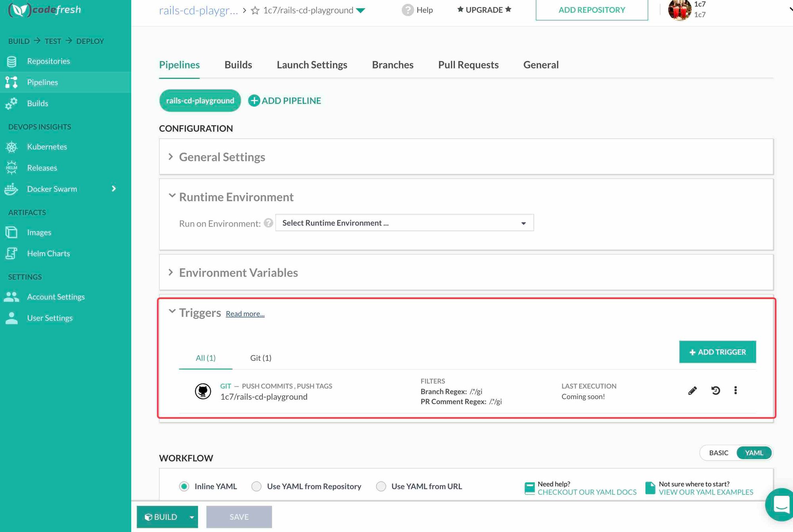
Task: Select Use YAML from URL option
Action: tap(381, 486)
